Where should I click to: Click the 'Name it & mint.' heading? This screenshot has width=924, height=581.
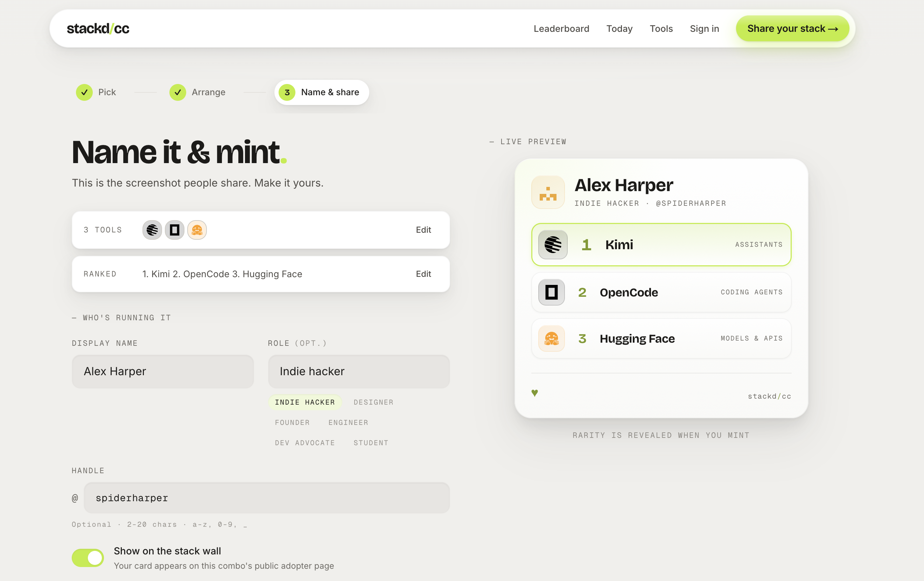click(x=179, y=152)
